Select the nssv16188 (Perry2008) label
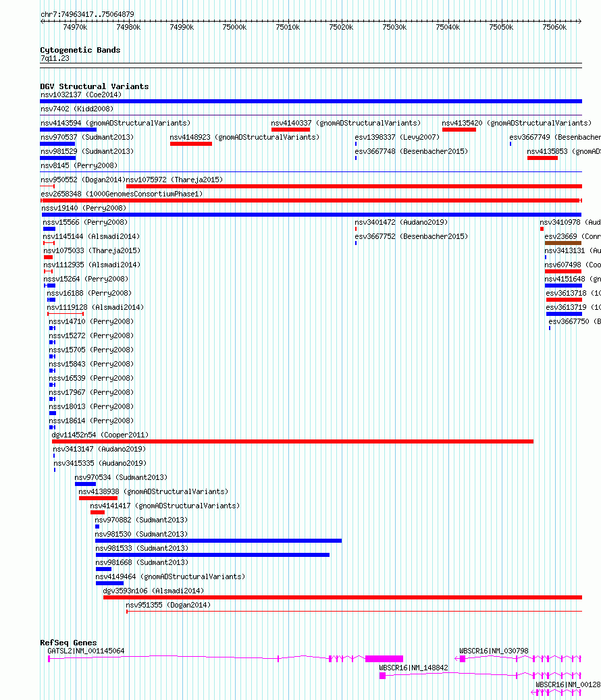The height and width of the screenshot is (700, 601). [89, 294]
